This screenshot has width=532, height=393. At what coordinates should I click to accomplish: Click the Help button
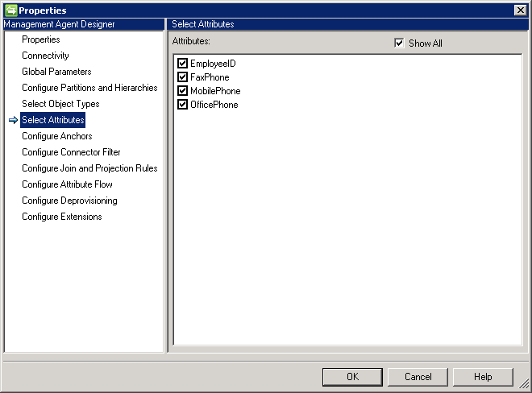(x=483, y=377)
